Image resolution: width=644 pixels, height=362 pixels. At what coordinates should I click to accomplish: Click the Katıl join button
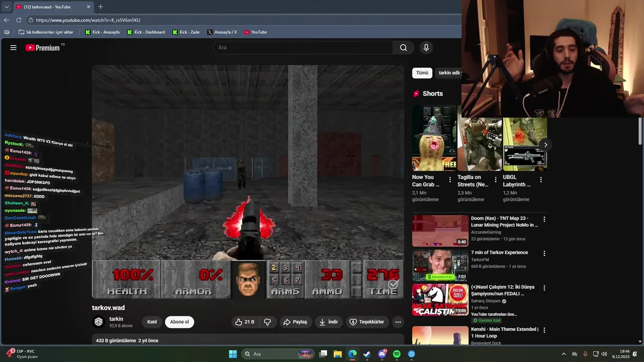152,322
